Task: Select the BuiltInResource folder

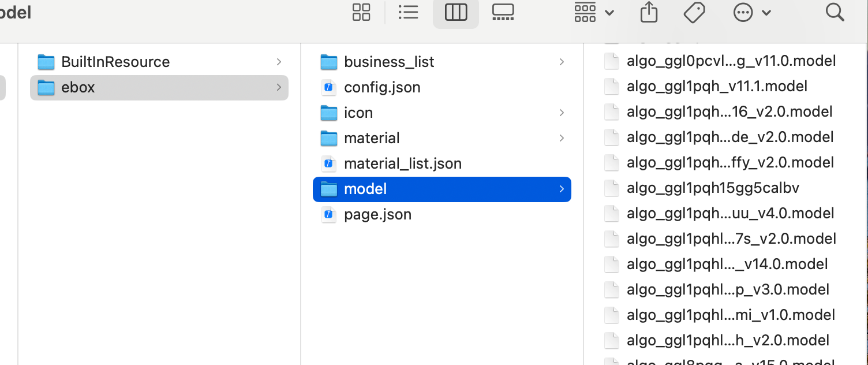Action: click(x=115, y=62)
